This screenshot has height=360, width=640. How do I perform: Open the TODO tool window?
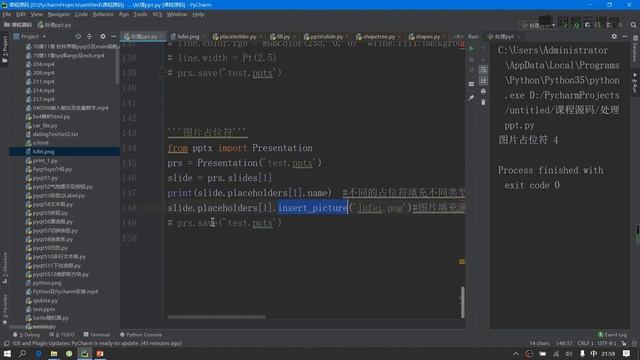(x=62, y=335)
